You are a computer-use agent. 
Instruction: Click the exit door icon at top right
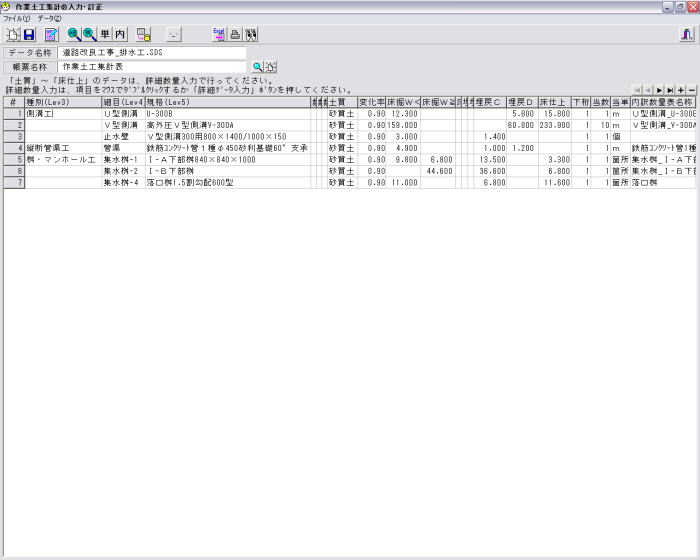687,34
